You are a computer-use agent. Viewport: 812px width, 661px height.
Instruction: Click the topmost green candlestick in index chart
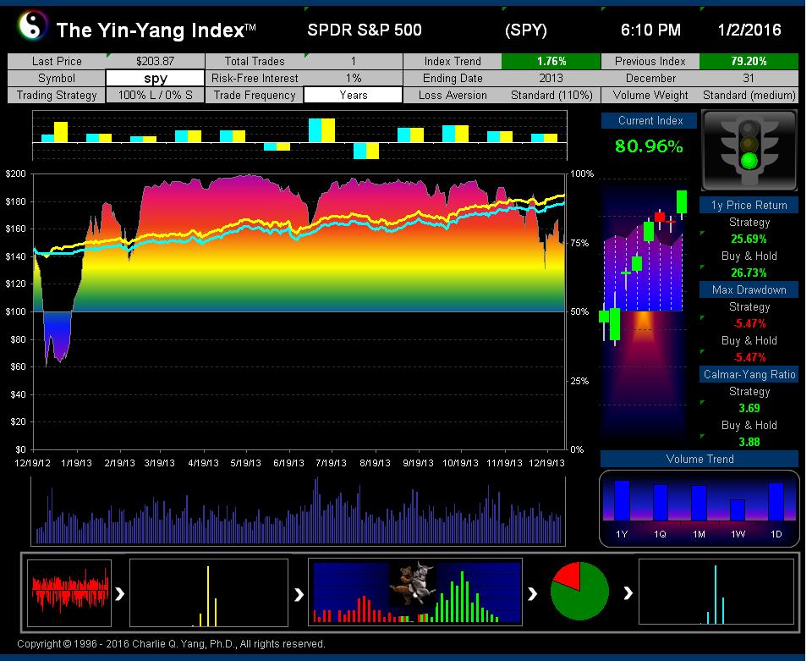click(x=682, y=202)
